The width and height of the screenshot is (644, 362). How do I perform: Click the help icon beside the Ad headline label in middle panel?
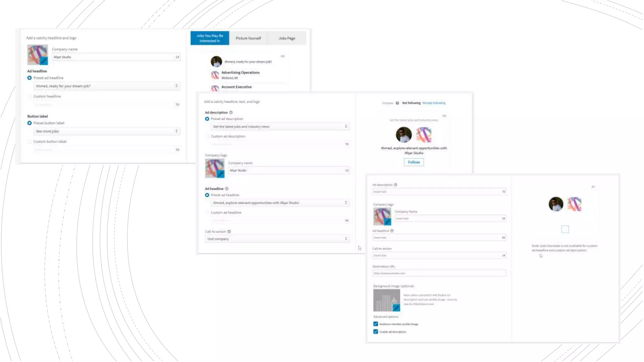coord(226,189)
